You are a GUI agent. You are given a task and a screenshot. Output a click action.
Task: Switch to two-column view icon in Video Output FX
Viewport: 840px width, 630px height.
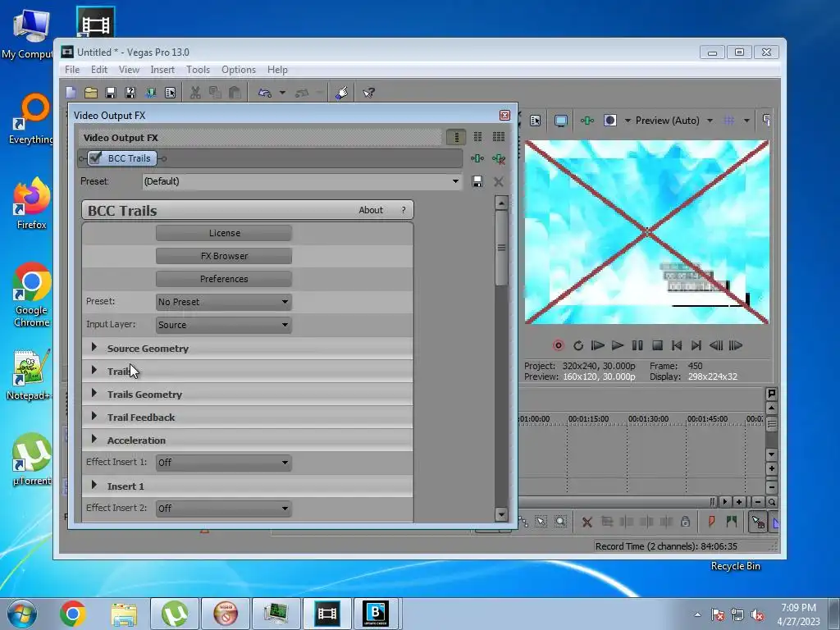(477, 137)
